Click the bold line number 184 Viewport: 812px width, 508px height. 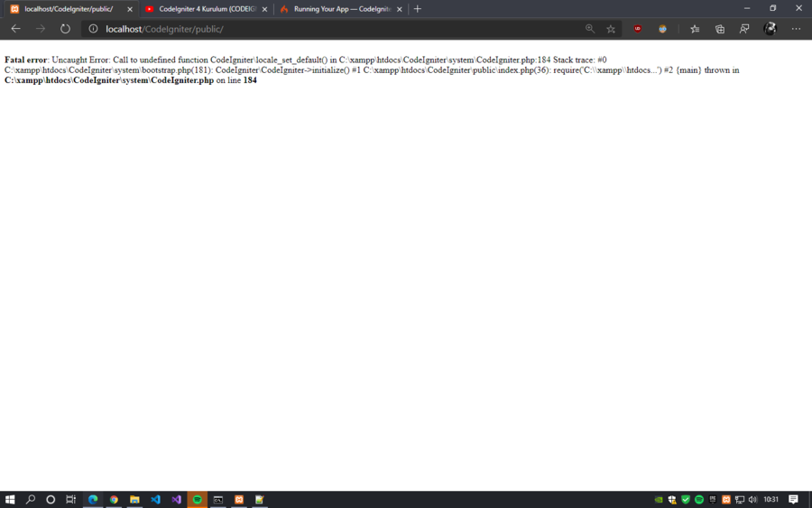(x=250, y=80)
